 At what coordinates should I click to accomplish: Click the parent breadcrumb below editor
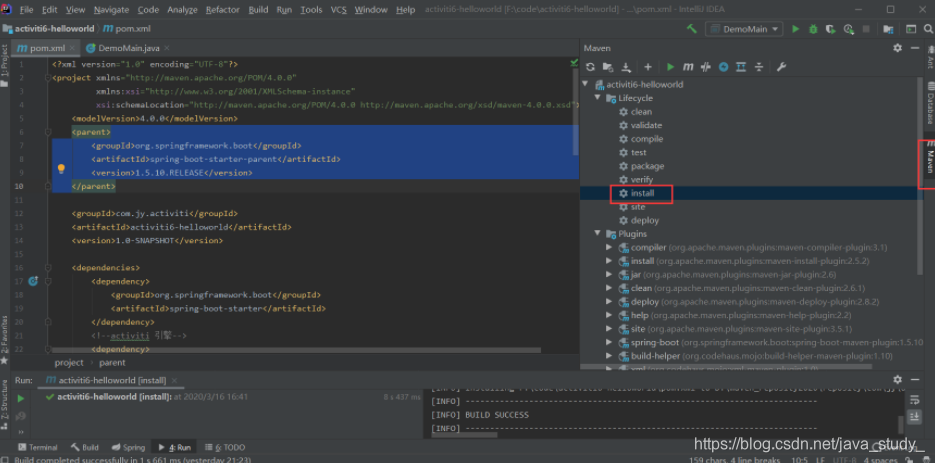click(x=112, y=362)
